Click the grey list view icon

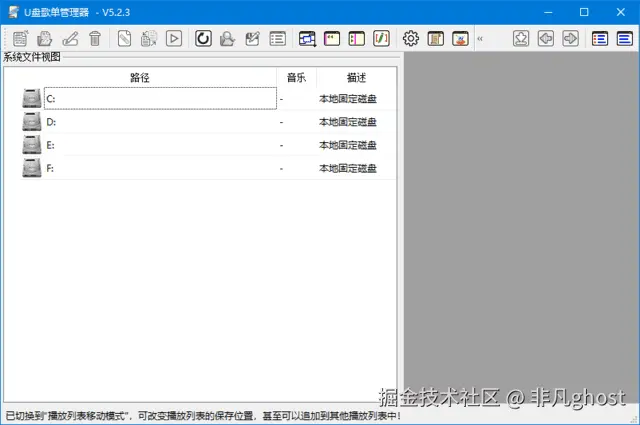[278, 39]
